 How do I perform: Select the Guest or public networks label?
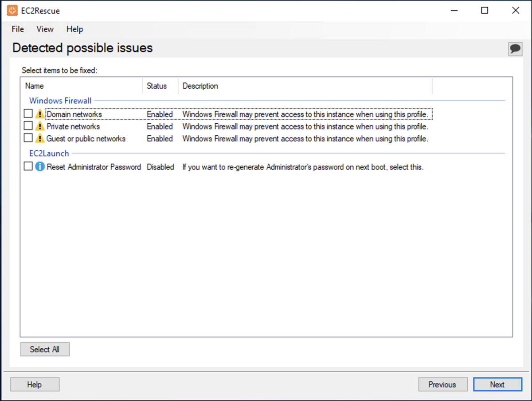click(86, 138)
